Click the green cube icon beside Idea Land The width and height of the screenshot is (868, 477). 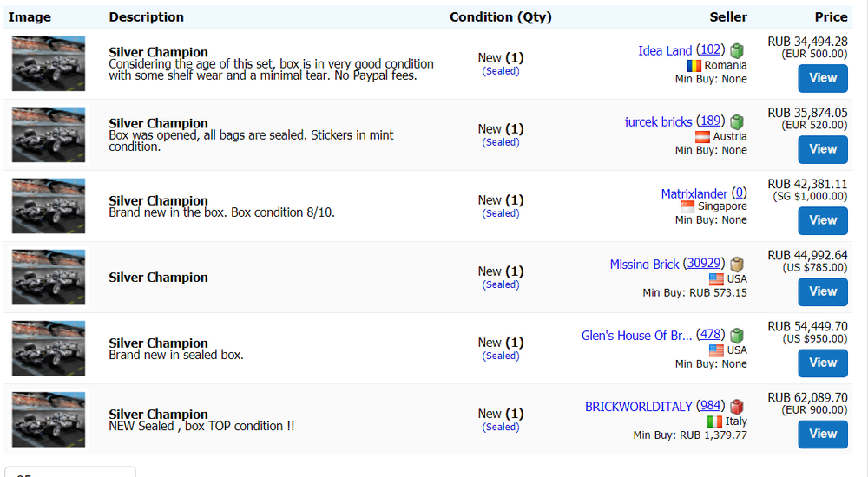click(738, 51)
